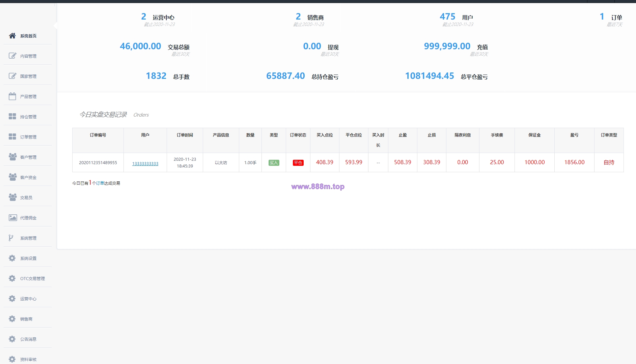The width and height of the screenshot is (636, 364).
Task: Click the users icon beside 交易员
Action: (x=12, y=198)
